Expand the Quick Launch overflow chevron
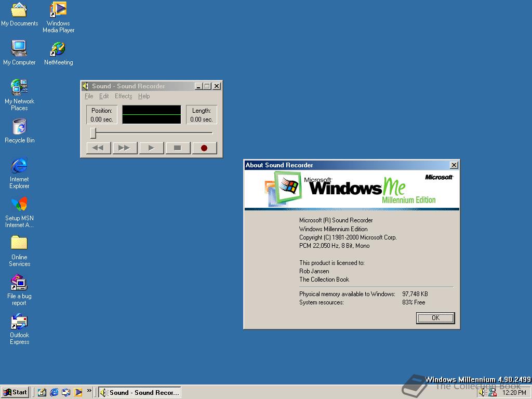 (89, 391)
